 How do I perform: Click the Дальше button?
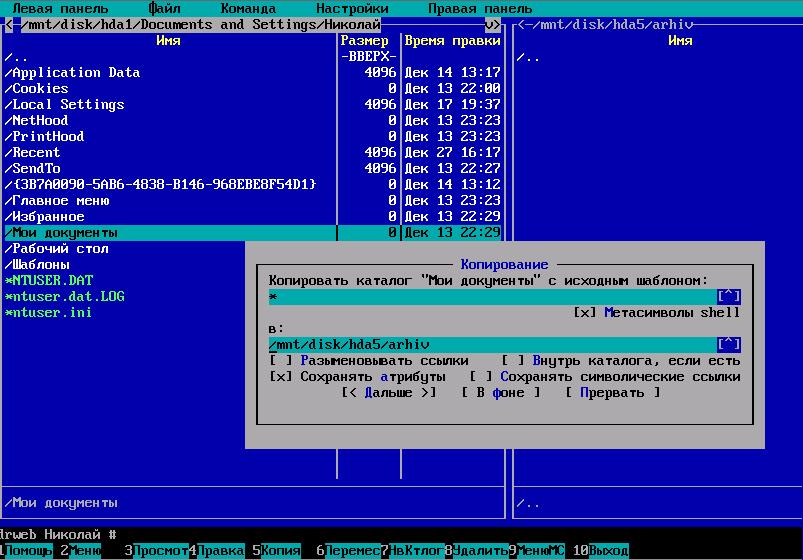click(x=389, y=393)
